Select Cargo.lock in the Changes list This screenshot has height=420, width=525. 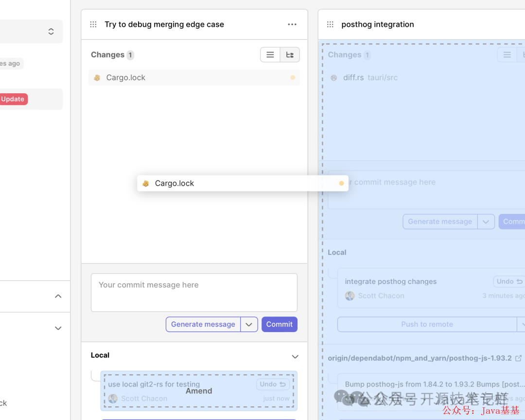pos(194,78)
